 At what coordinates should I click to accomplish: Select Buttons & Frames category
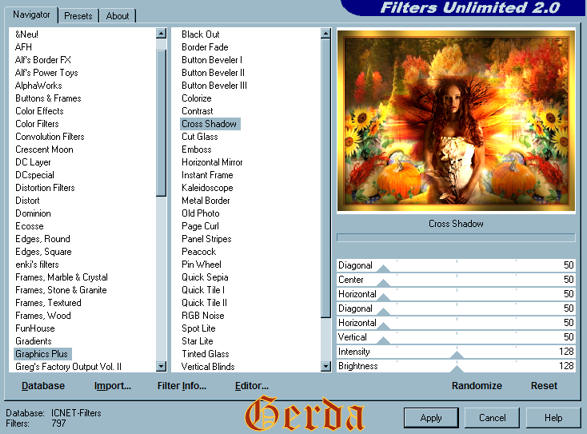[x=48, y=98]
